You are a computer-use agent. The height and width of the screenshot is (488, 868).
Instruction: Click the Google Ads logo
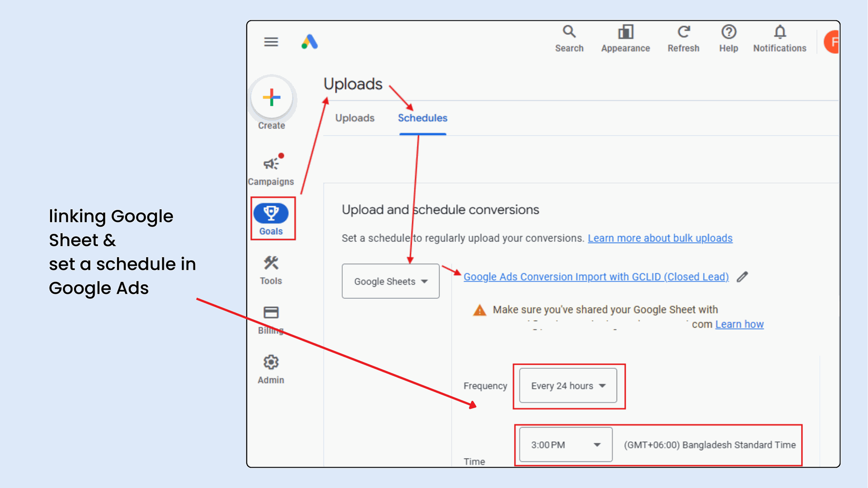[310, 42]
